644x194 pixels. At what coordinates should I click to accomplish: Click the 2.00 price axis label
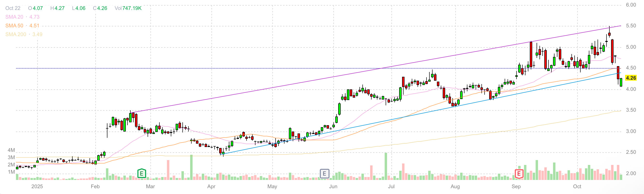coord(631,173)
